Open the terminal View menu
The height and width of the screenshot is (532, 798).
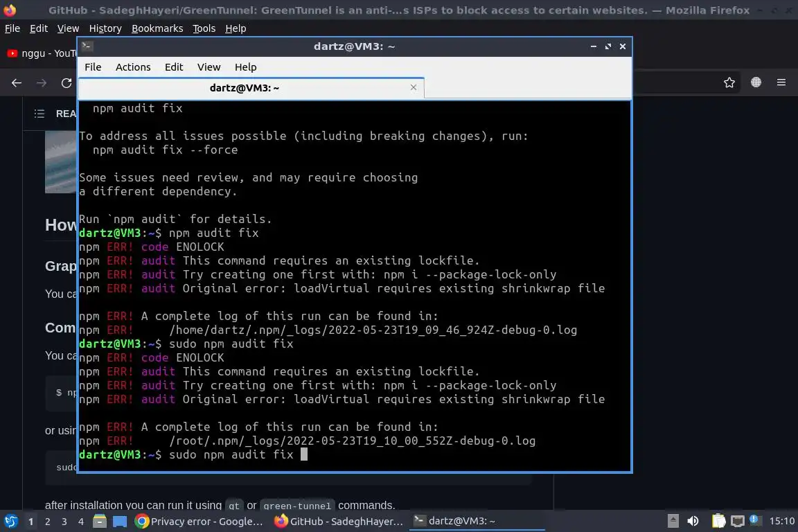tap(209, 67)
